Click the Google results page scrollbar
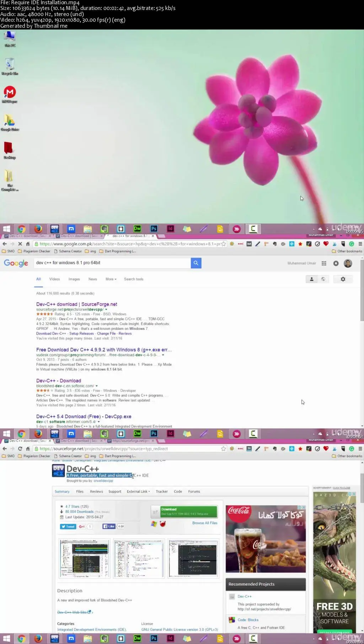Viewport: 364px width, 644px height. 362,290
